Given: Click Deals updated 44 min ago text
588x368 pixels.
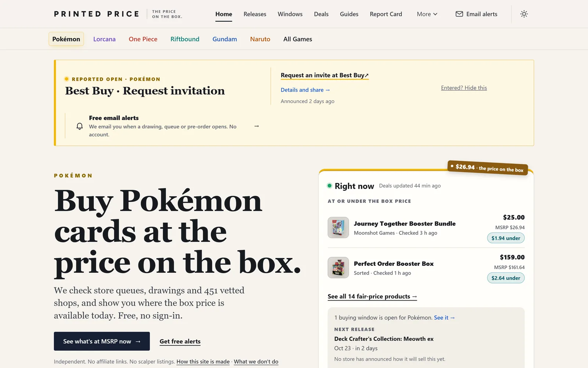Looking at the screenshot, I should 410,185.
